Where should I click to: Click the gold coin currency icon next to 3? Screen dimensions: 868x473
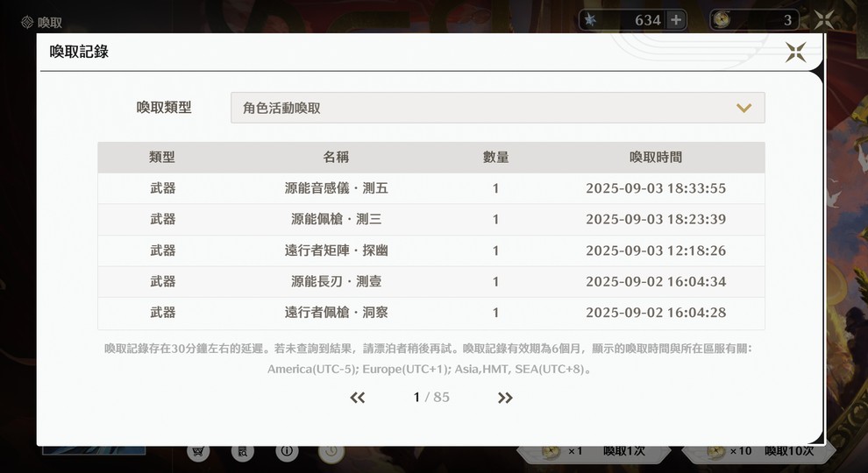722,20
